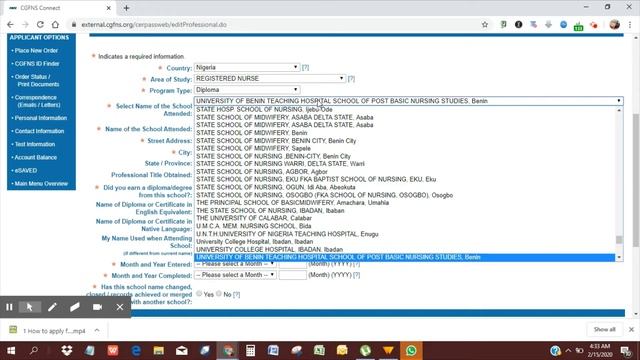
Task: Click the Year Completed input field
Action: click(293, 275)
